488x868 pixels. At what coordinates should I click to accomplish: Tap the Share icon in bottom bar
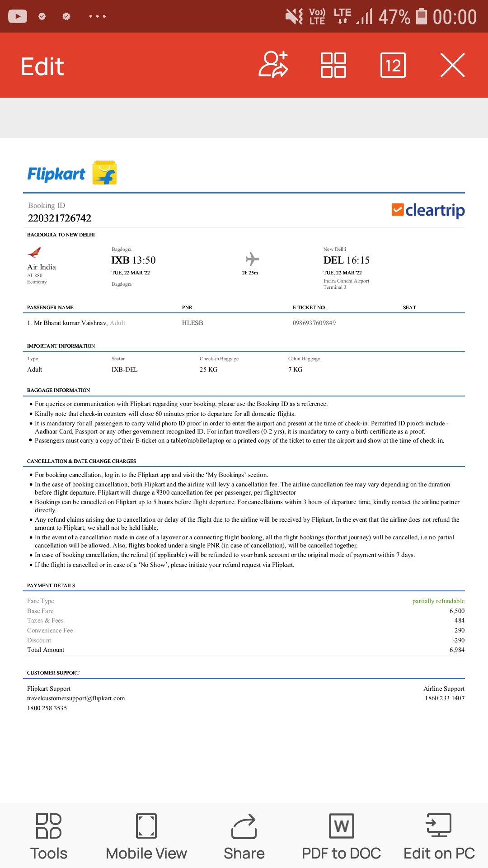pos(244,836)
